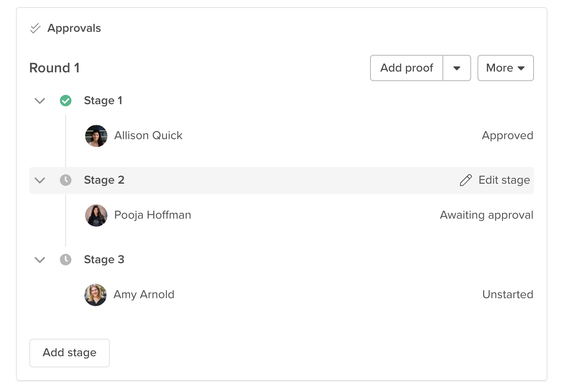Collapse Stage 3 with its chevron
Image resolution: width=565 pixels, height=392 pixels.
coord(40,260)
